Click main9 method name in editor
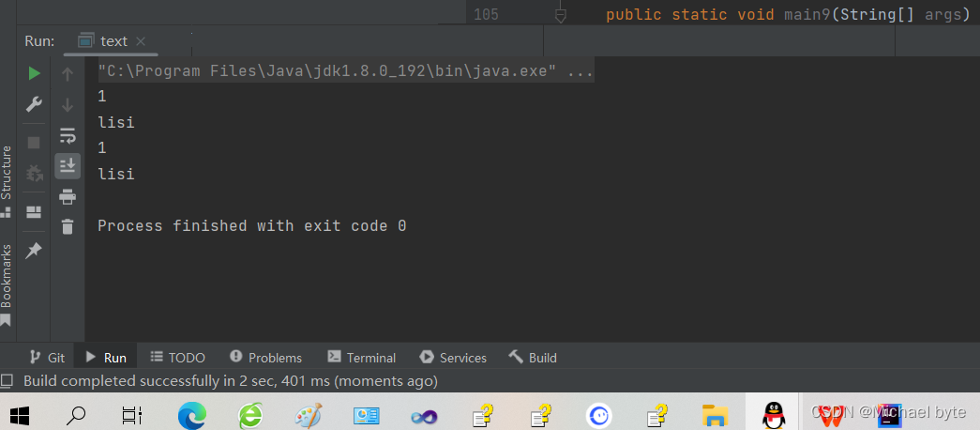 point(807,14)
